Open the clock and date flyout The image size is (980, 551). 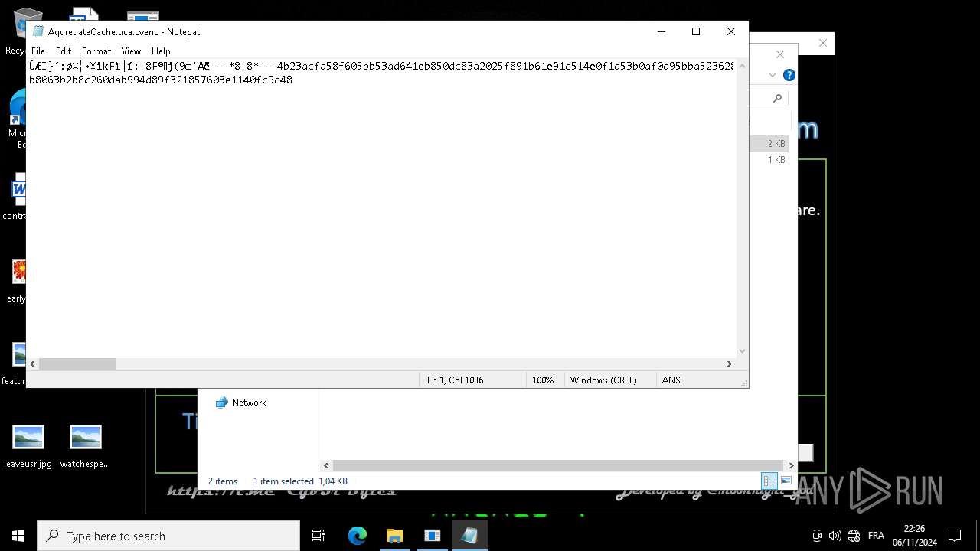point(914,536)
